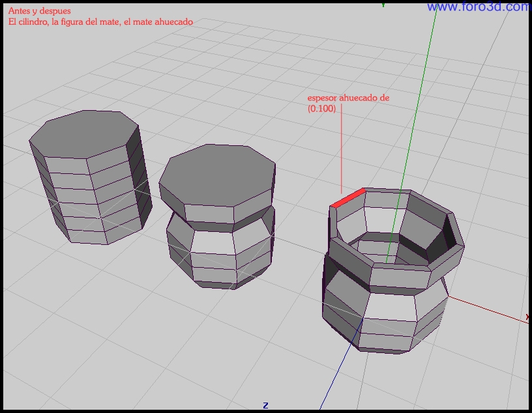532x413 pixels.
Task: Click the 'Antes y despues' caption text
Action: coord(40,11)
